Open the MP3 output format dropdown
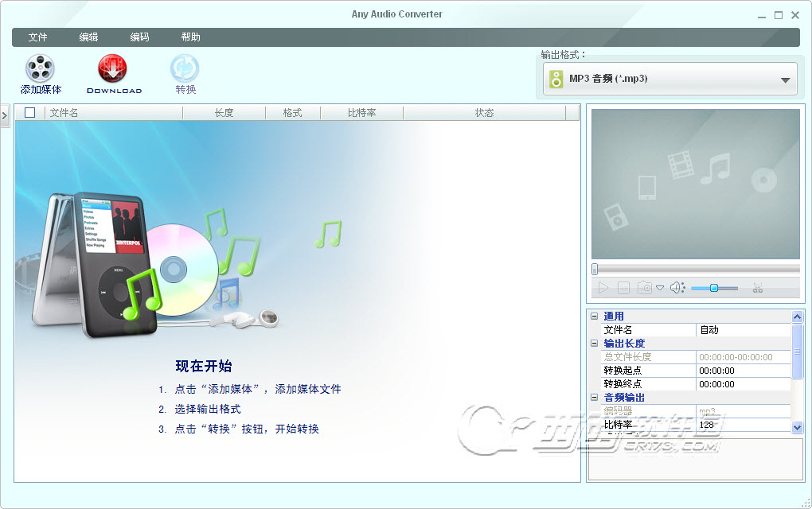The image size is (812, 509). (670, 79)
